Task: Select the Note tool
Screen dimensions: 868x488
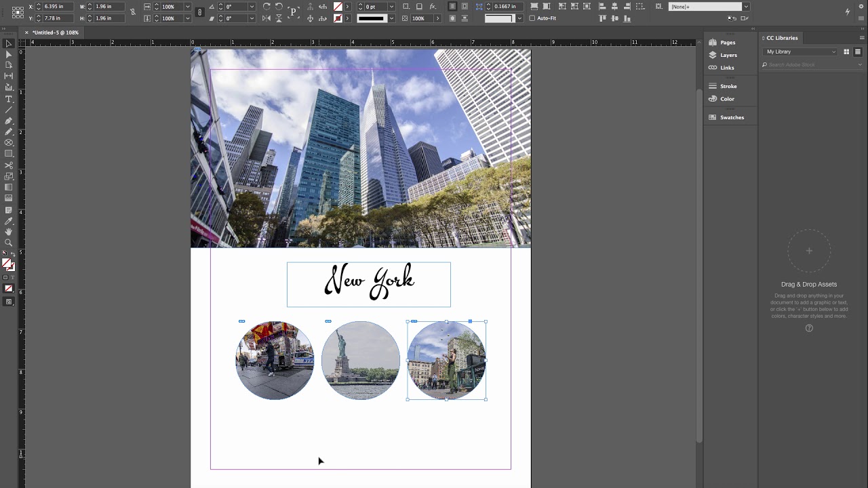Action: click(8, 210)
